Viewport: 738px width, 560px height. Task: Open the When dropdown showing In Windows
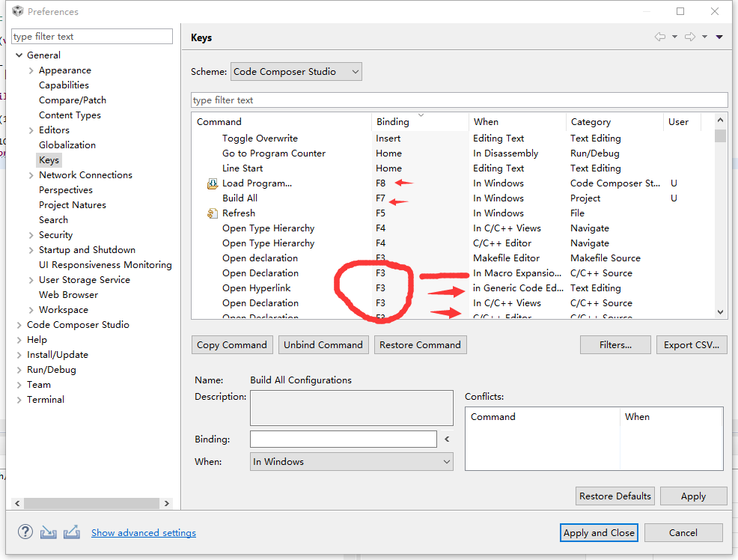tap(352, 462)
